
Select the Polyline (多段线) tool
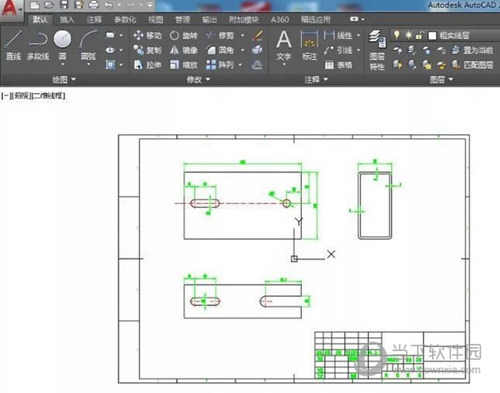pos(38,45)
